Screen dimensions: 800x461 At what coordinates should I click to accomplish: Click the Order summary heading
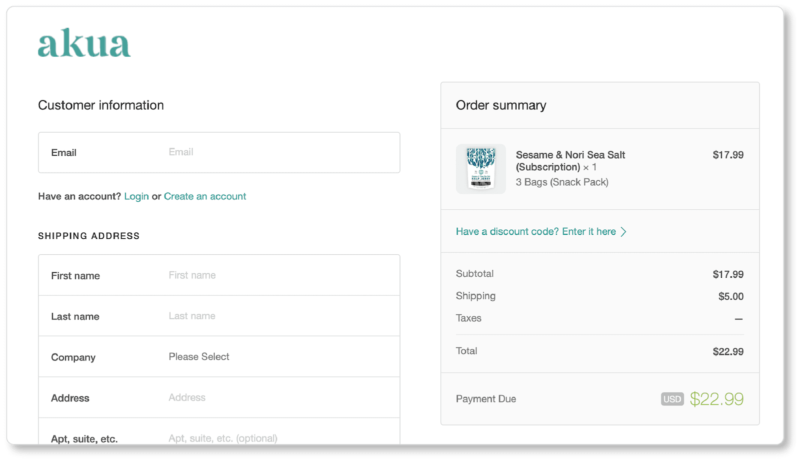pos(501,105)
